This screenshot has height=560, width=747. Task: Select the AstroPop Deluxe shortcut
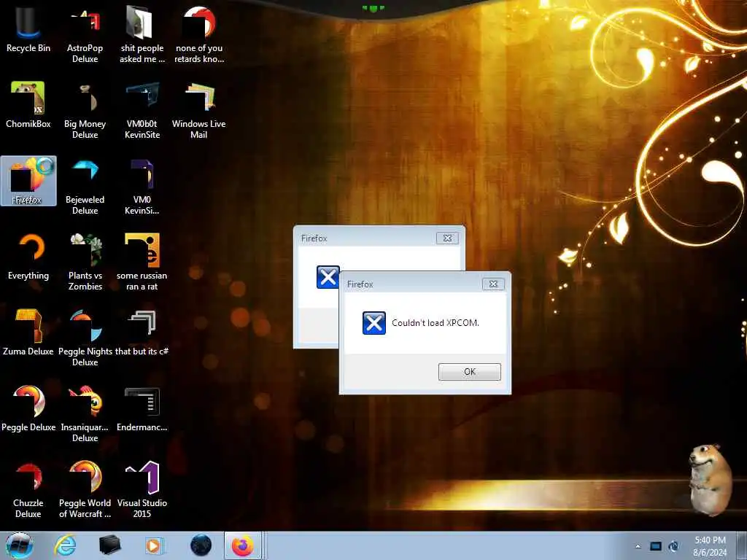(x=85, y=35)
